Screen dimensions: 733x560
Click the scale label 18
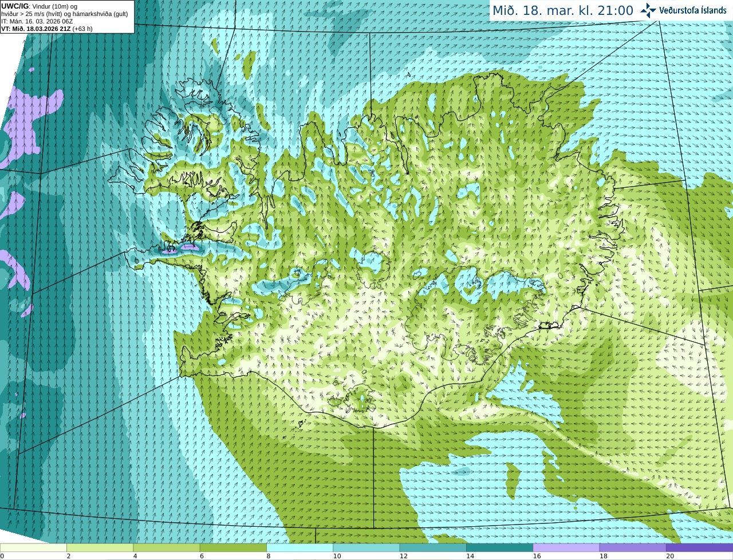click(x=603, y=556)
